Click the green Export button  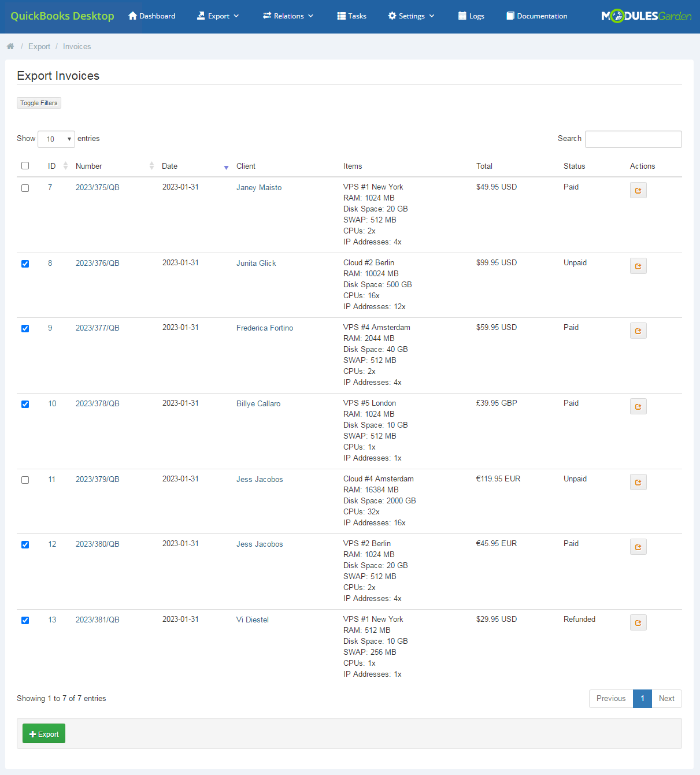(x=43, y=733)
